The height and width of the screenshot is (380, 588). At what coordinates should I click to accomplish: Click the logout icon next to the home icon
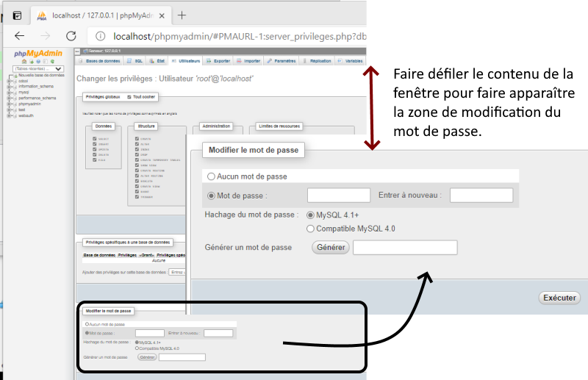[32, 62]
